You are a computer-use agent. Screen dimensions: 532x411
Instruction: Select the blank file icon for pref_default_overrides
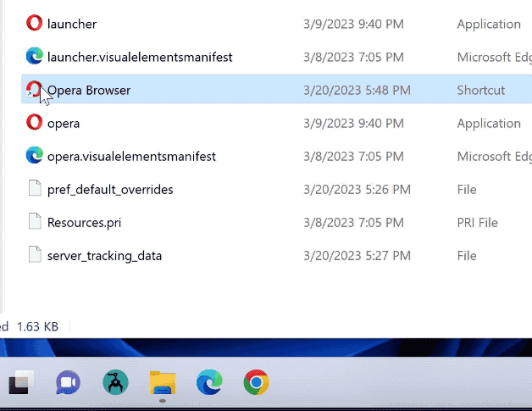coord(35,188)
